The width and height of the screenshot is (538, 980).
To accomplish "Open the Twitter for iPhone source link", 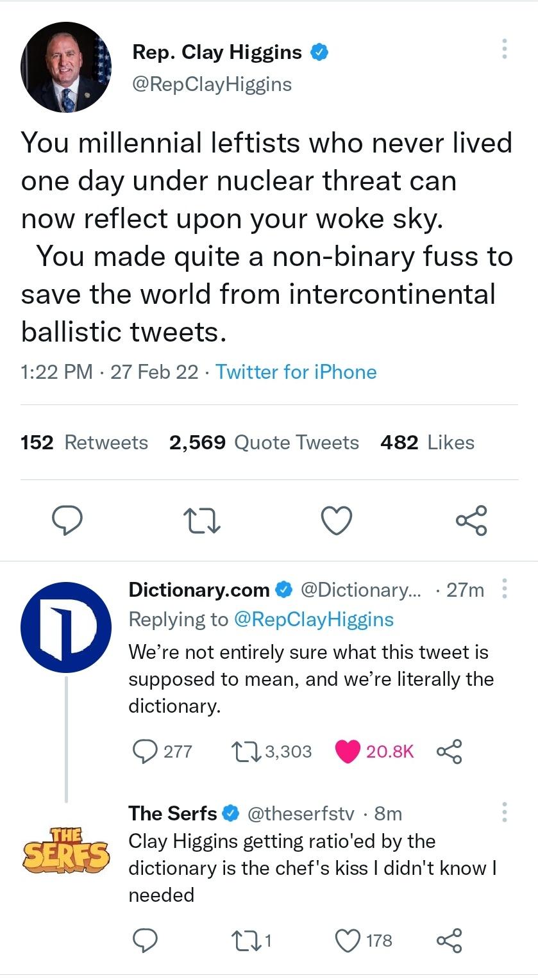I will [x=296, y=372].
